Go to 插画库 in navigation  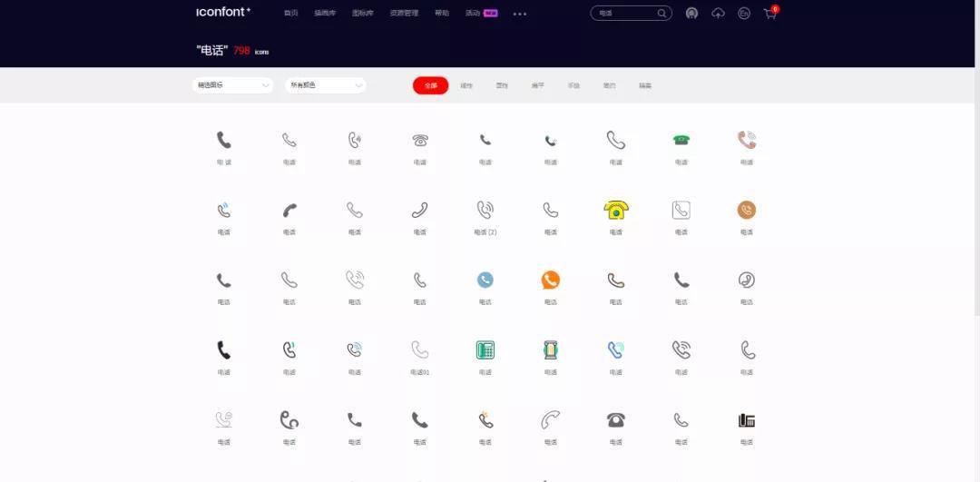324,14
